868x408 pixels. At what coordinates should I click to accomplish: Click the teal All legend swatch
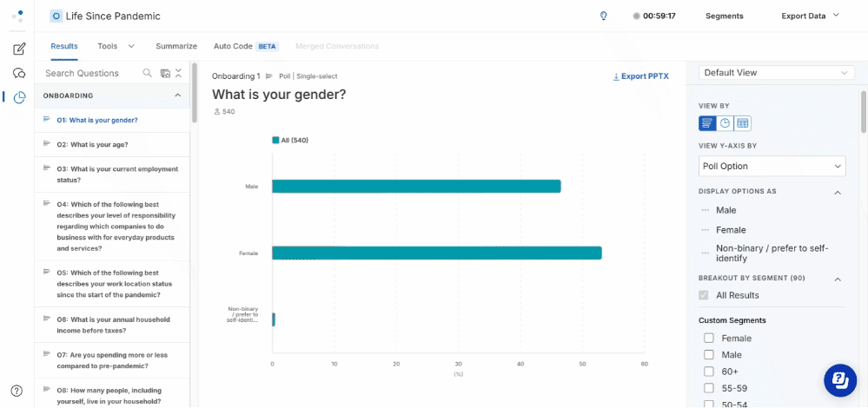pos(275,141)
